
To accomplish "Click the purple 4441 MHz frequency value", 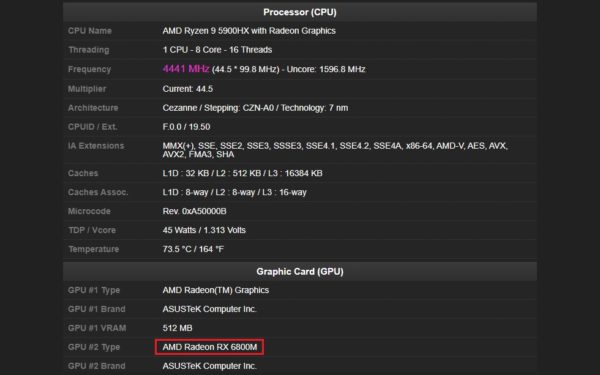I will [x=186, y=69].
